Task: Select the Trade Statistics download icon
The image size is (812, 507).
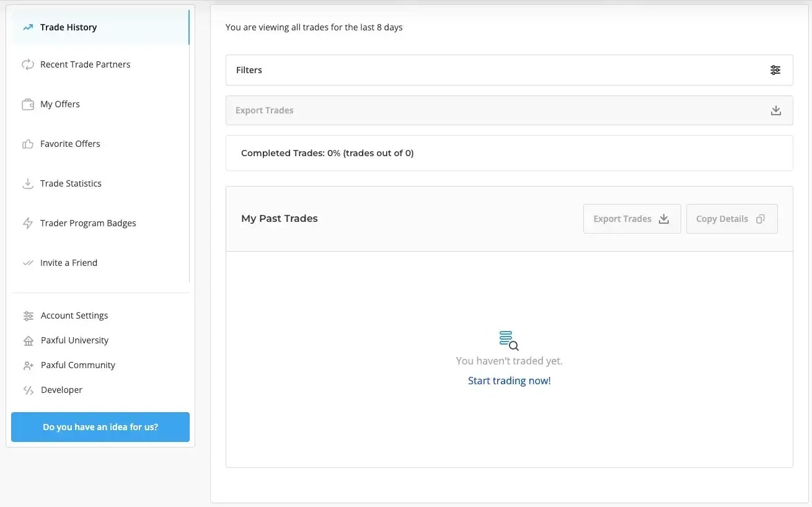Action: coord(27,183)
